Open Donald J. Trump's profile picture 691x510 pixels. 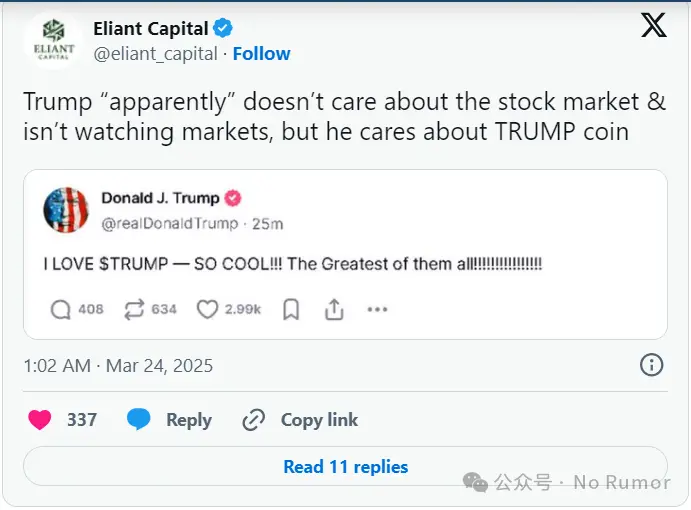tap(66, 210)
